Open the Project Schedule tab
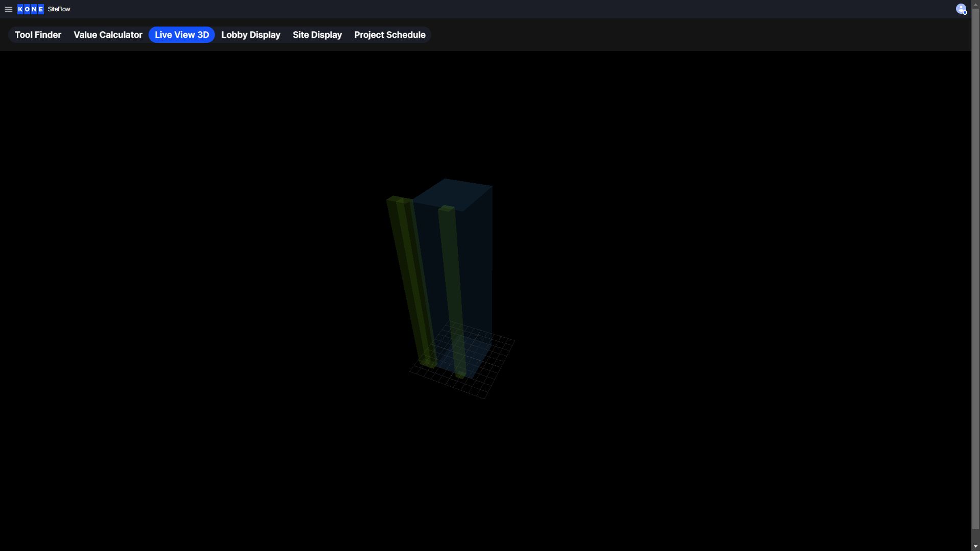 pyautogui.click(x=390, y=35)
